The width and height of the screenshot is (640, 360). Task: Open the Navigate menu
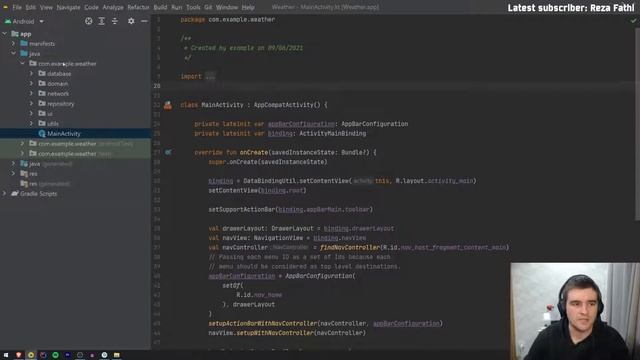[x=68, y=7]
